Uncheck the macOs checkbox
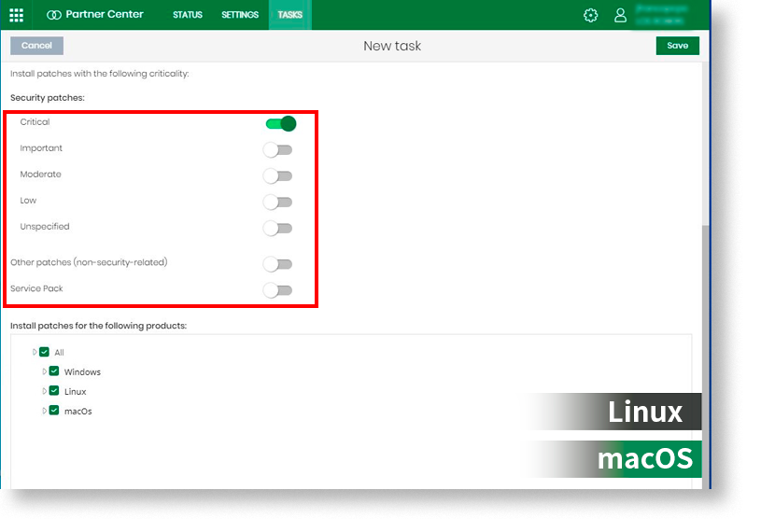 coord(54,411)
